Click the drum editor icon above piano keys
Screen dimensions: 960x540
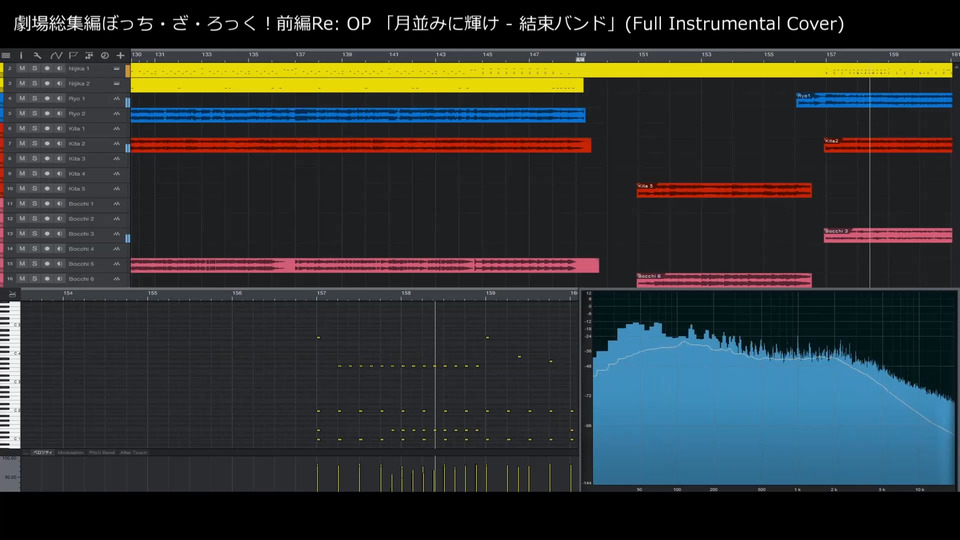click(12, 294)
